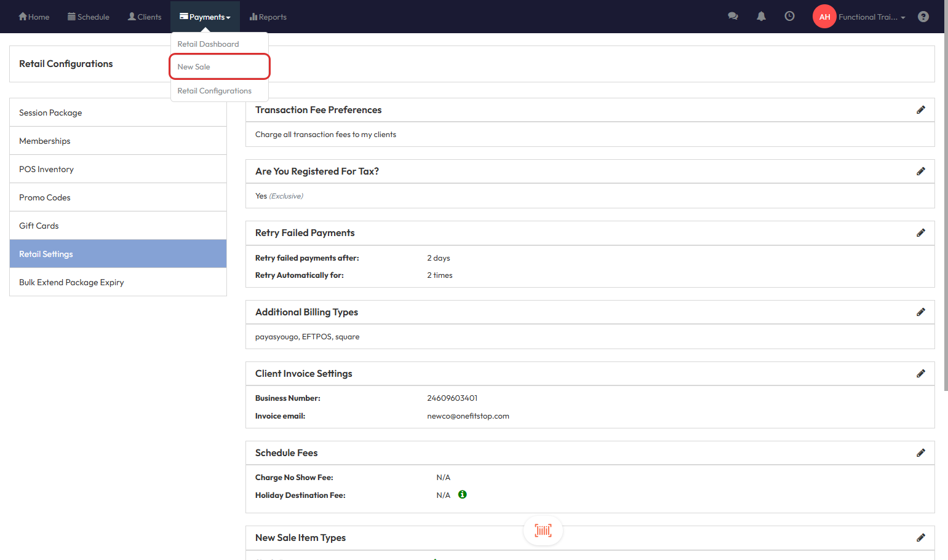Edit Transaction Fee Preferences with pencil icon
This screenshot has width=948, height=560.
[920, 110]
